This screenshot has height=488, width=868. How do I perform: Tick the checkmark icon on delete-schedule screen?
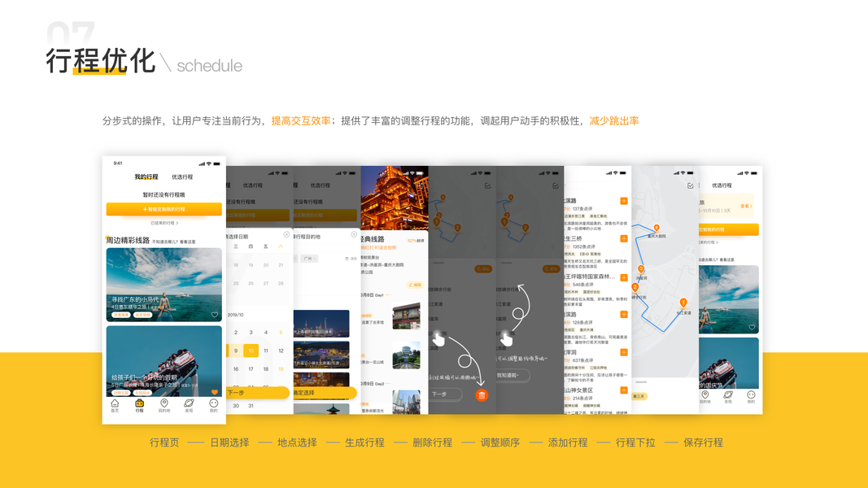(488, 186)
